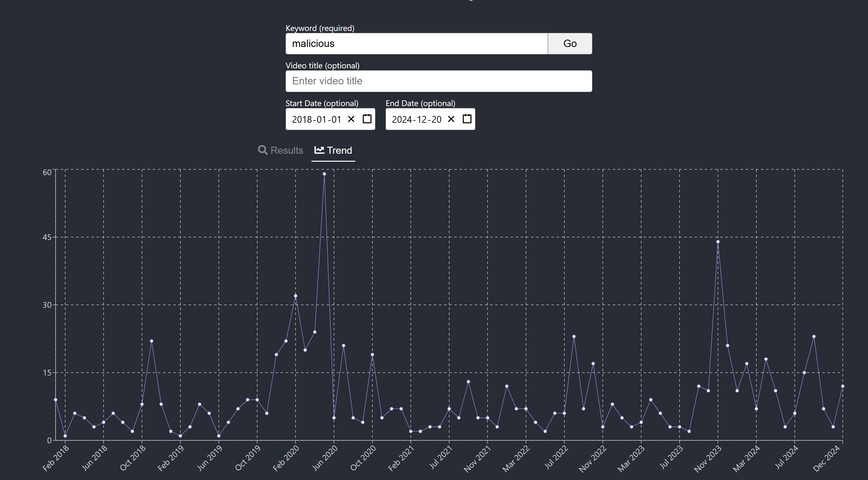The width and height of the screenshot is (868, 480).
Task: Click the Keyword (required) label
Action: [320, 28]
